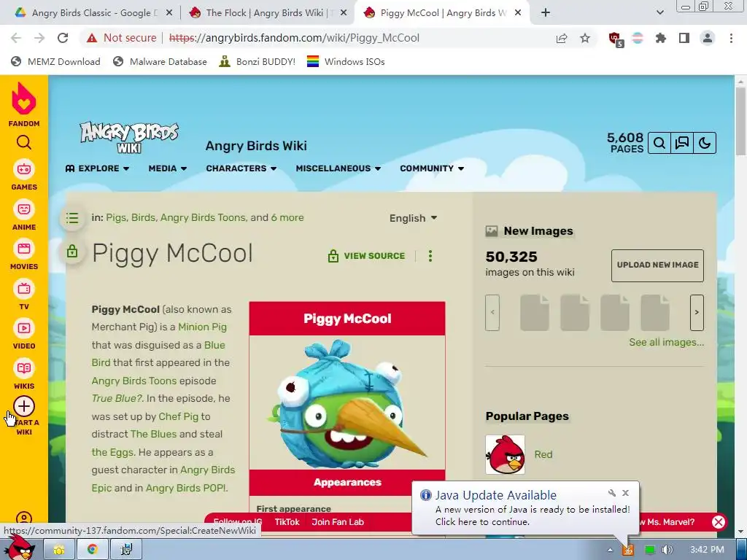747x560 pixels.
Task: Expand the Characters dropdown menu
Action: (x=241, y=168)
